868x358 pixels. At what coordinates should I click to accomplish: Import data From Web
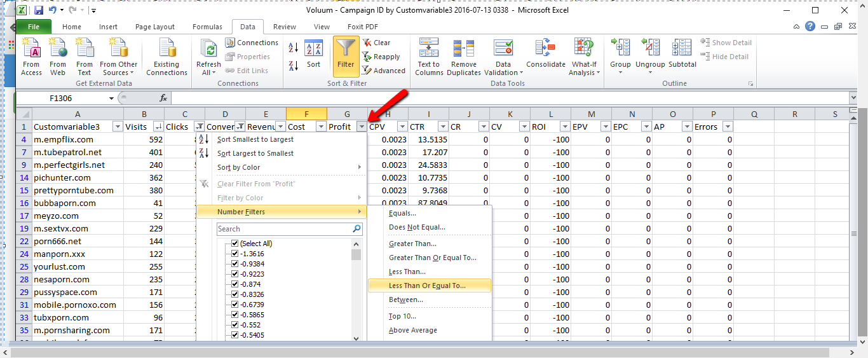pyautogui.click(x=58, y=57)
